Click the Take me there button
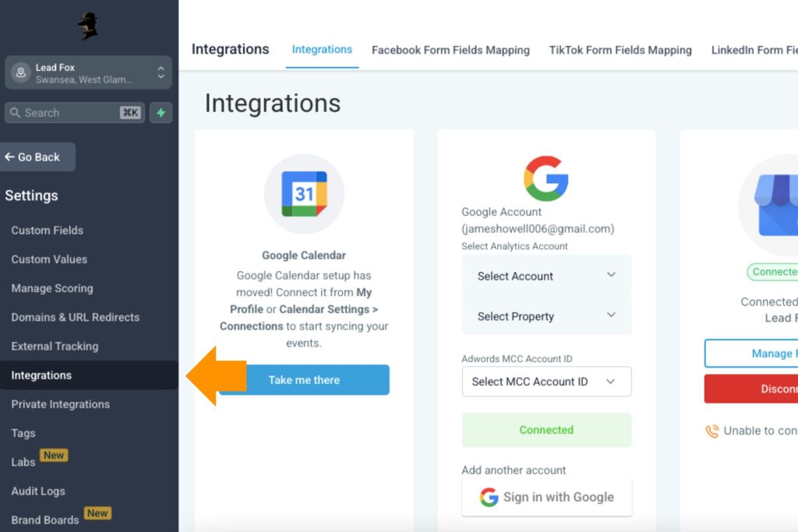This screenshot has width=798, height=532. tap(304, 379)
